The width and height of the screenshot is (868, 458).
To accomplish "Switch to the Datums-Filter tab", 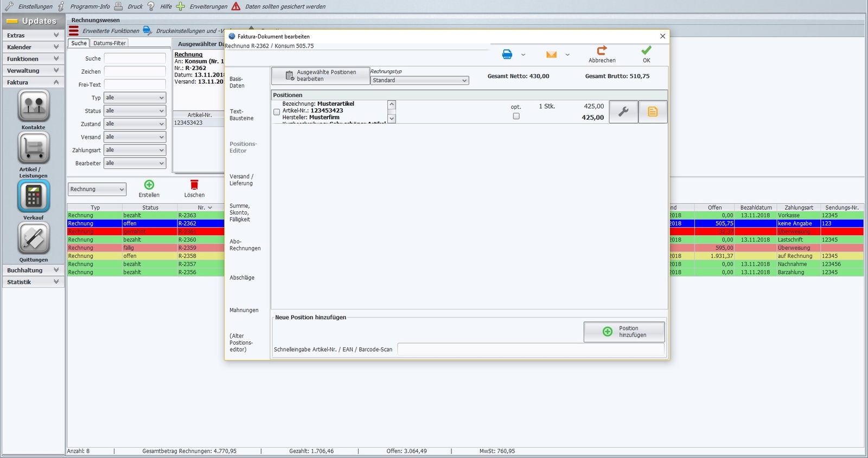I will 109,43.
